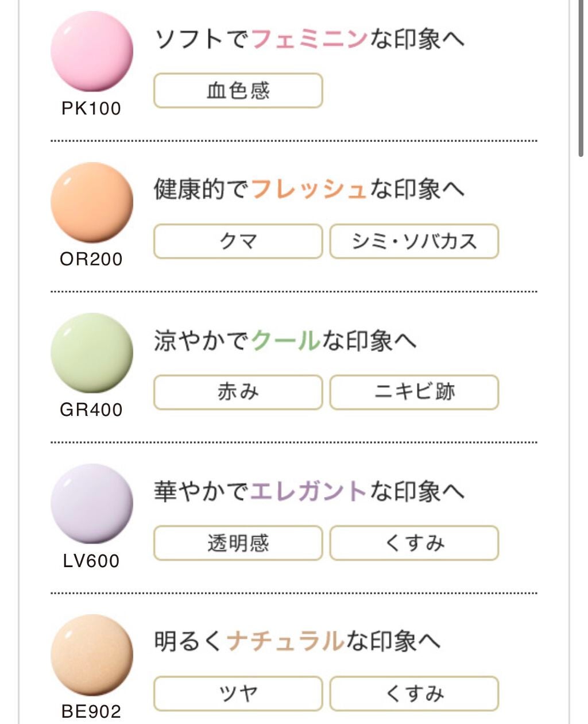Click the vertical scrollbar on right edge

click(x=581, y=78)
